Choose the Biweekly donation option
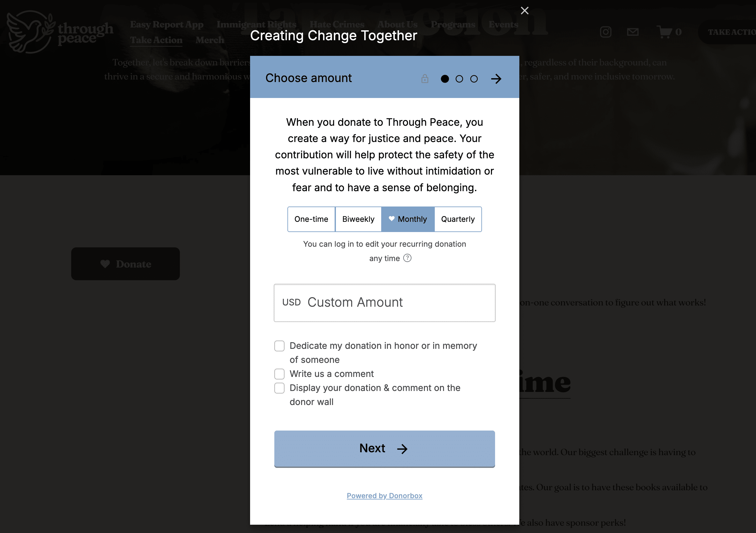This screenshot has height=533, width=756. pyautogui.click(x=358, y=219)
